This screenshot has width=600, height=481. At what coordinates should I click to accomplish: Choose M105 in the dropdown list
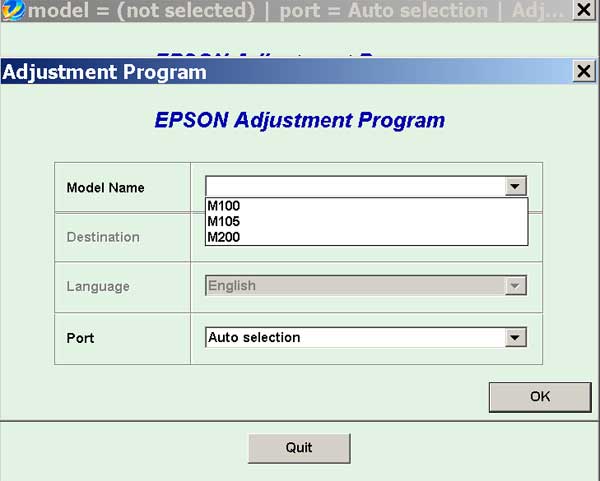click(366, 222)
